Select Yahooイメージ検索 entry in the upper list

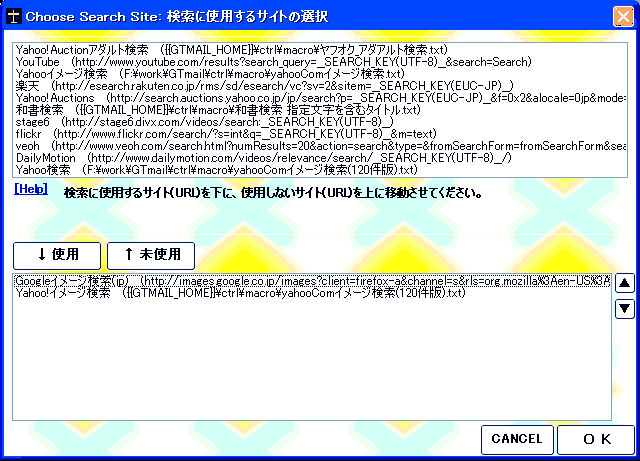click(320, 74)
